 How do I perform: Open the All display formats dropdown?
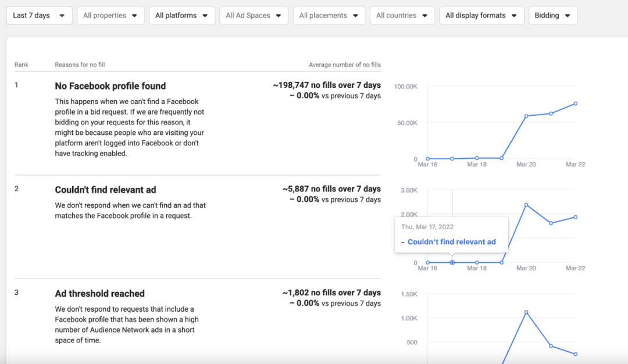(x=481, y=16)
